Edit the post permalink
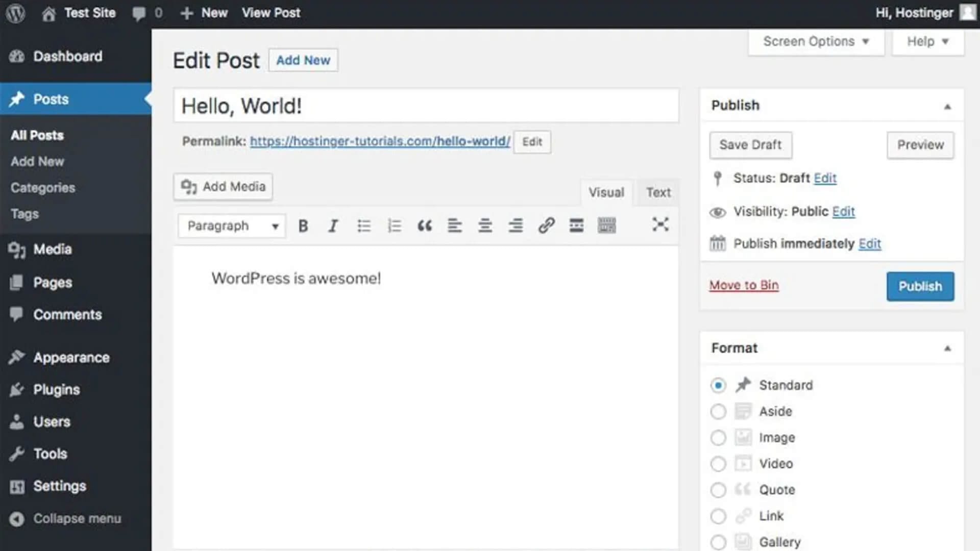 coord(532,142)
